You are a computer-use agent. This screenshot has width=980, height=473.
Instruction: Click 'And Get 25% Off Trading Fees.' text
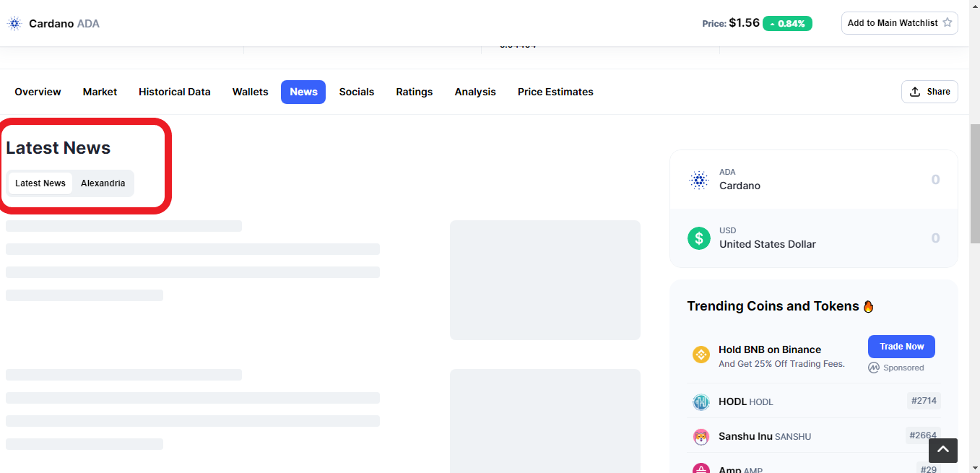tap(781, 364)
